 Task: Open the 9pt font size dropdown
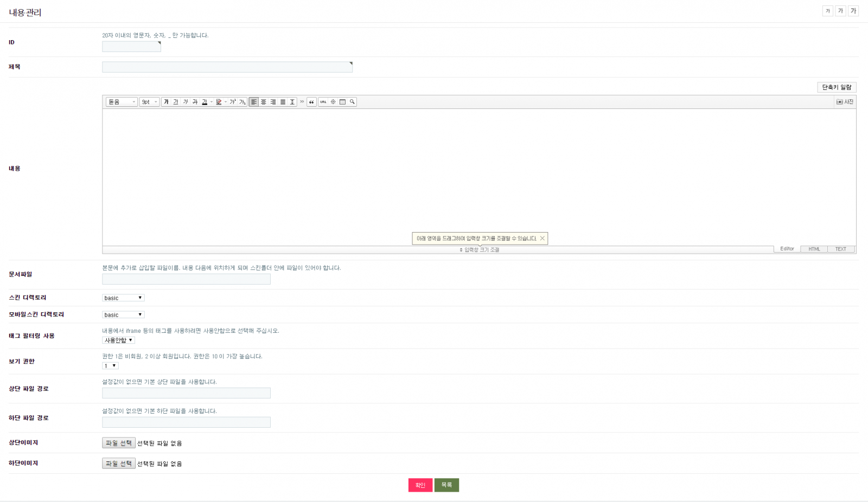149,102
